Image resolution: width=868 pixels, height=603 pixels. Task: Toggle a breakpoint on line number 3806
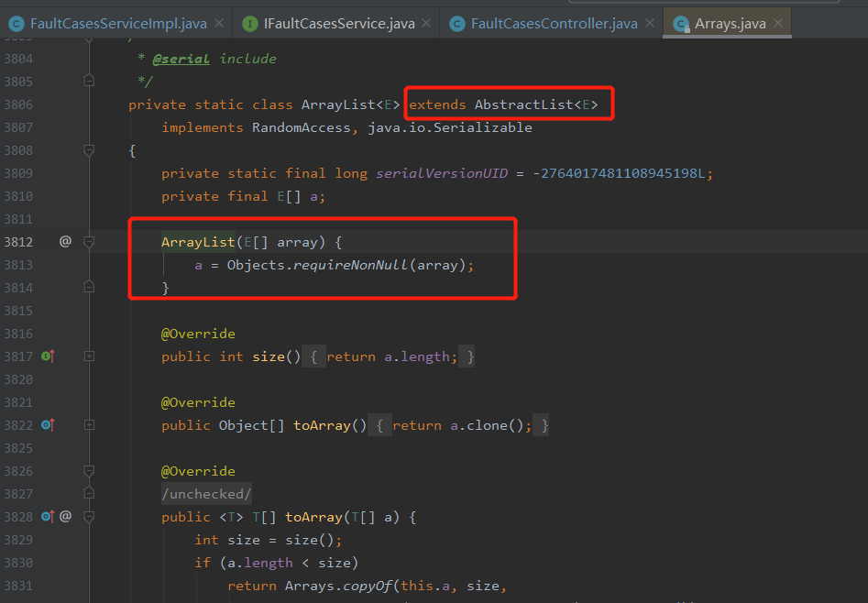point(20,104)
